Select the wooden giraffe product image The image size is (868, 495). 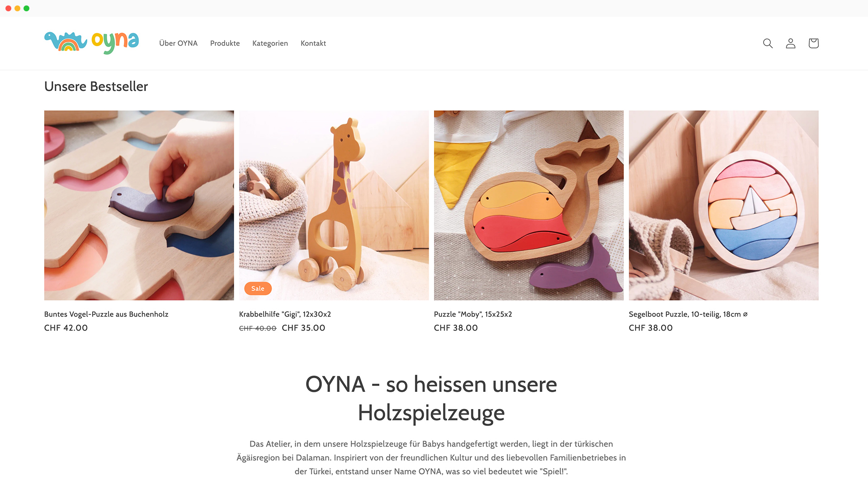334,205
